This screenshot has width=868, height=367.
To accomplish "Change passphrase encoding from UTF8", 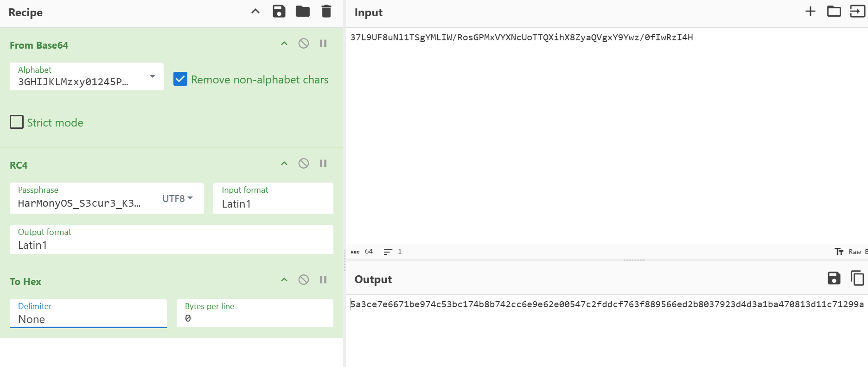I will pyautogui.click(x=177, y=198).
